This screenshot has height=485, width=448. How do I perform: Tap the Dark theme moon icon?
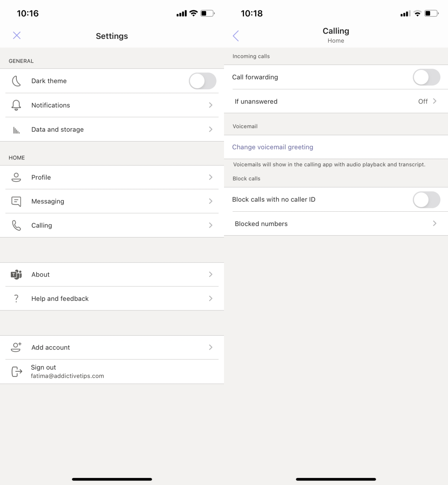(x=16, y=81)
